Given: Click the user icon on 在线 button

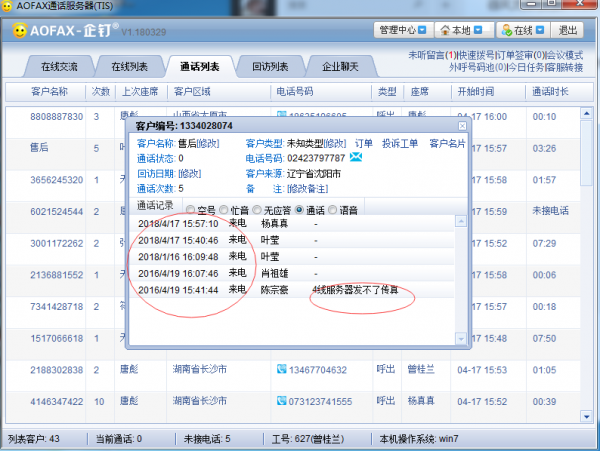Looking at the screenshot, I should tap(507, 30).
